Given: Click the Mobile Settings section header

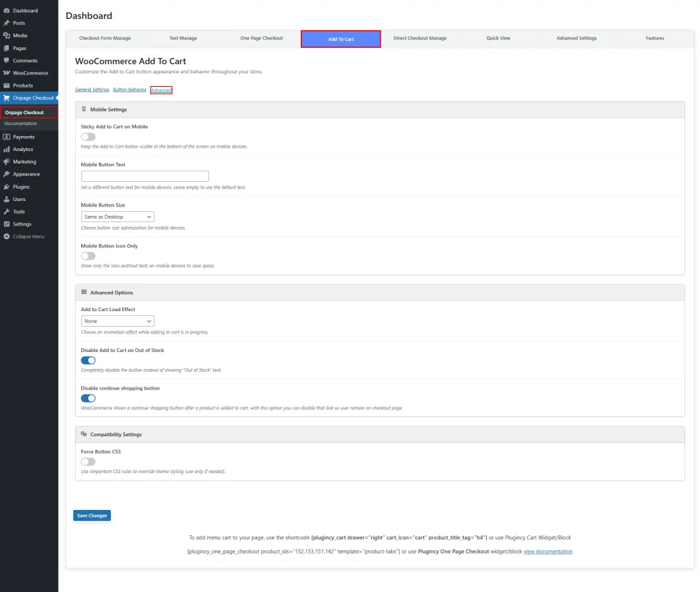Looking at the screenshot, I should (x=380, y=109).
